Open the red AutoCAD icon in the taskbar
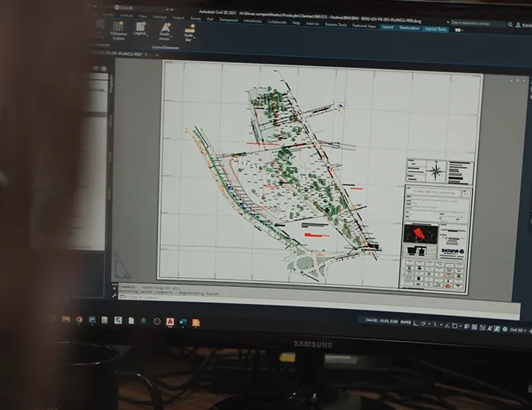The height and width of the screenshot is (410, 532). pyautogui.click(x=170, y=321)
